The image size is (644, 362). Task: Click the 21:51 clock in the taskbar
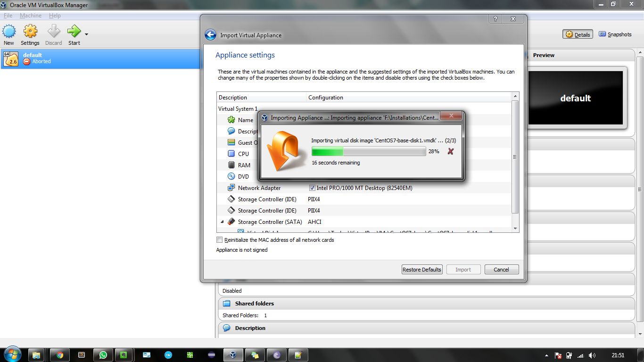coord(618,355)
